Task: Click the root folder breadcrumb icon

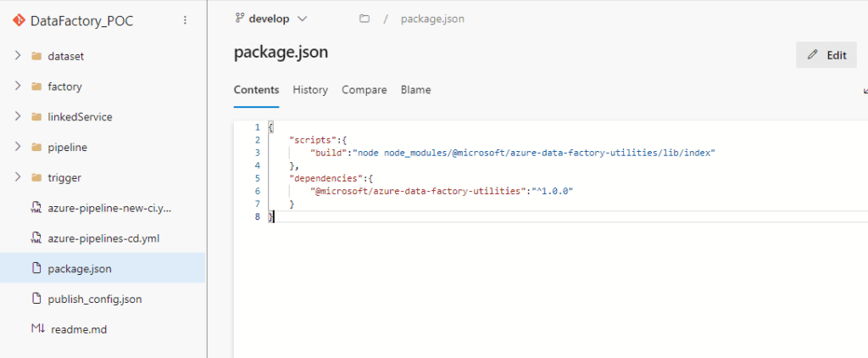Action: (x=364, y=19)
